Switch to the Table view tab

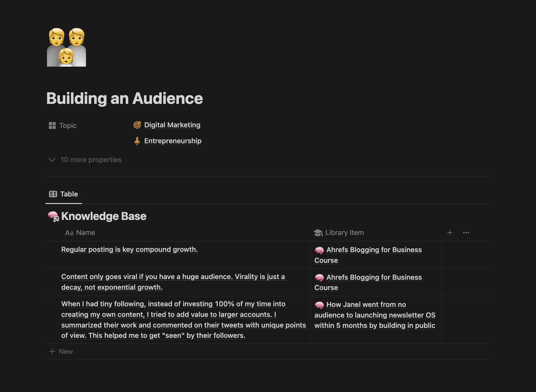point(63,194)
